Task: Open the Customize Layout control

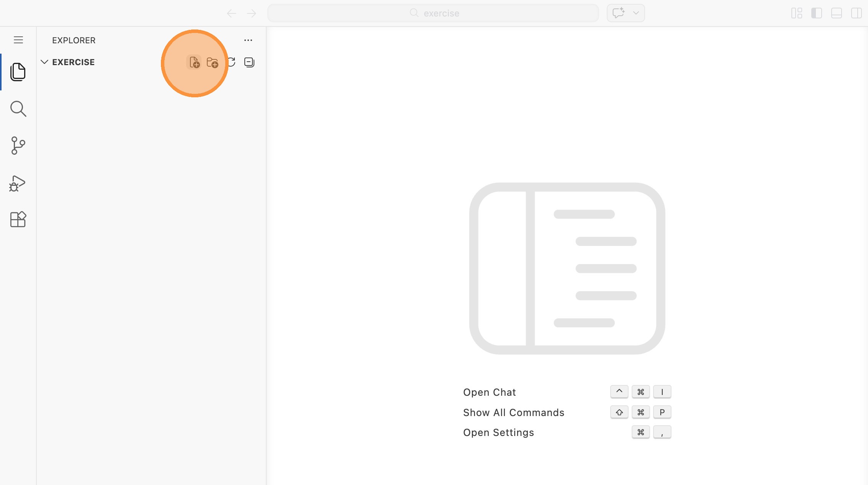Action: pyautogui.click(x=796, y=13)
